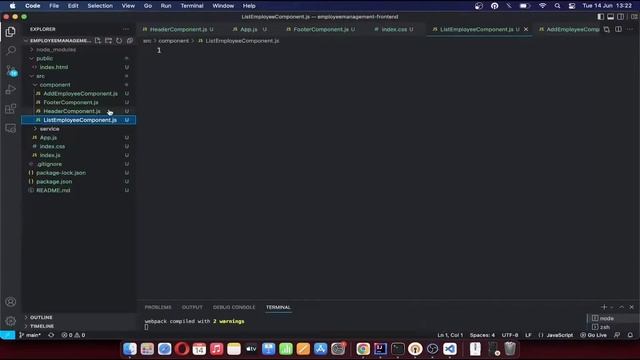
Task: Switch to index.css editor tab
Action: tap(394, 29)
